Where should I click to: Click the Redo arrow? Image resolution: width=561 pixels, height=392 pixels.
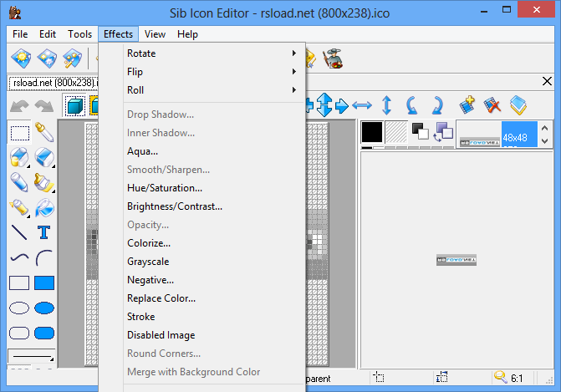(x=44, y=106)
